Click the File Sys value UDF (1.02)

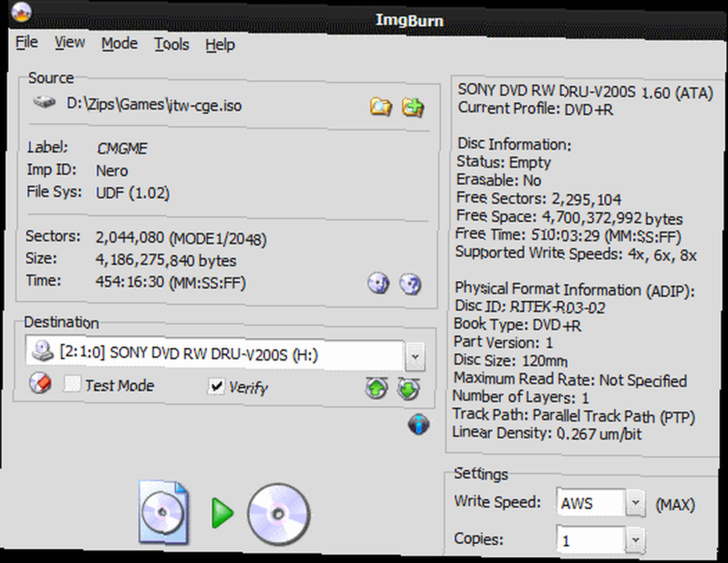(x=132, y=193)
